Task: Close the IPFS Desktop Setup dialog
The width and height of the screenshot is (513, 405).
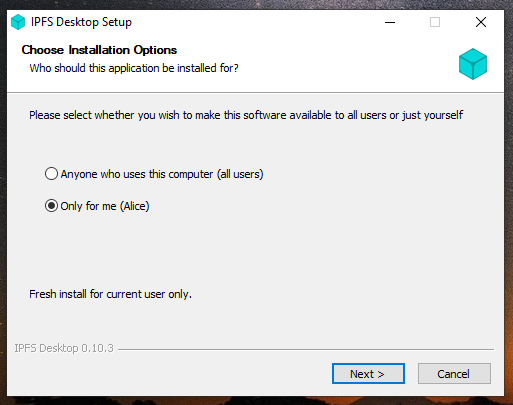Action: point(481,22)
